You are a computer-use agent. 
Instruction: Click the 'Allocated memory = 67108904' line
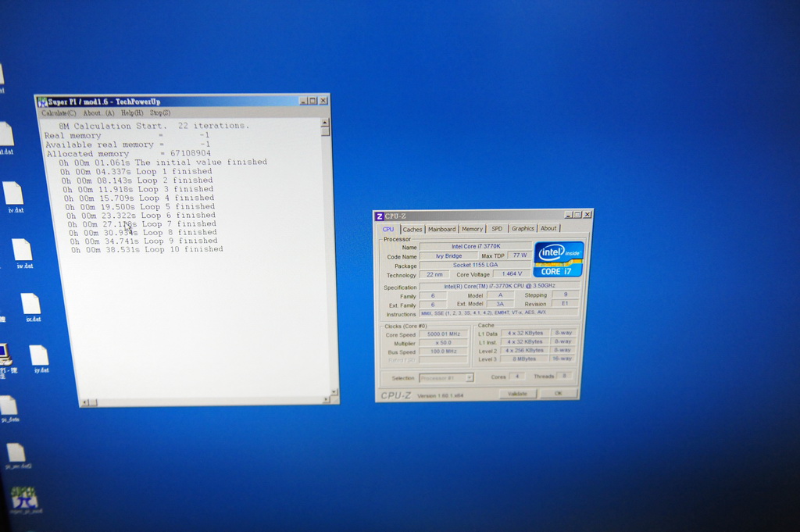[129, 154]
